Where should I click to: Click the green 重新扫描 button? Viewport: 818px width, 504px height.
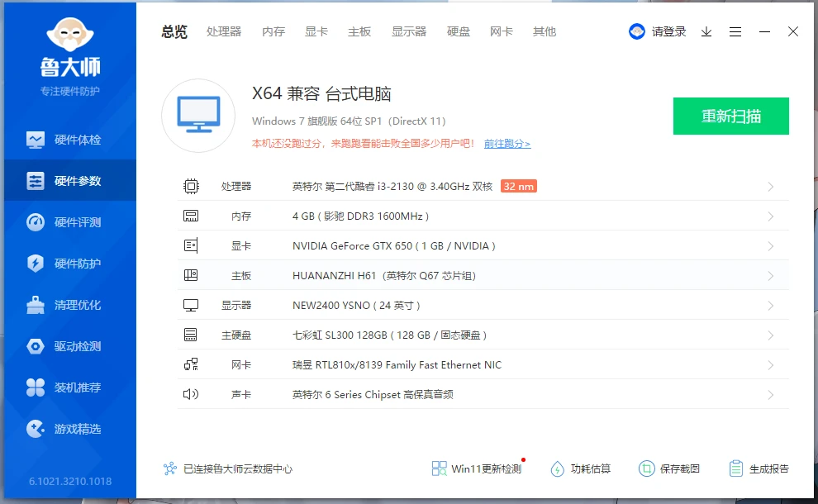tap(731, 116)
